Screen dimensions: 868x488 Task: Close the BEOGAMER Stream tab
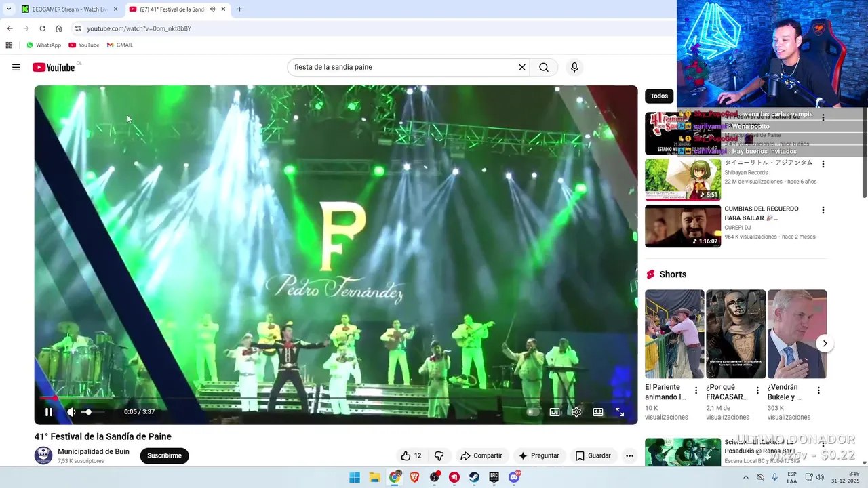tap(115, 9)
